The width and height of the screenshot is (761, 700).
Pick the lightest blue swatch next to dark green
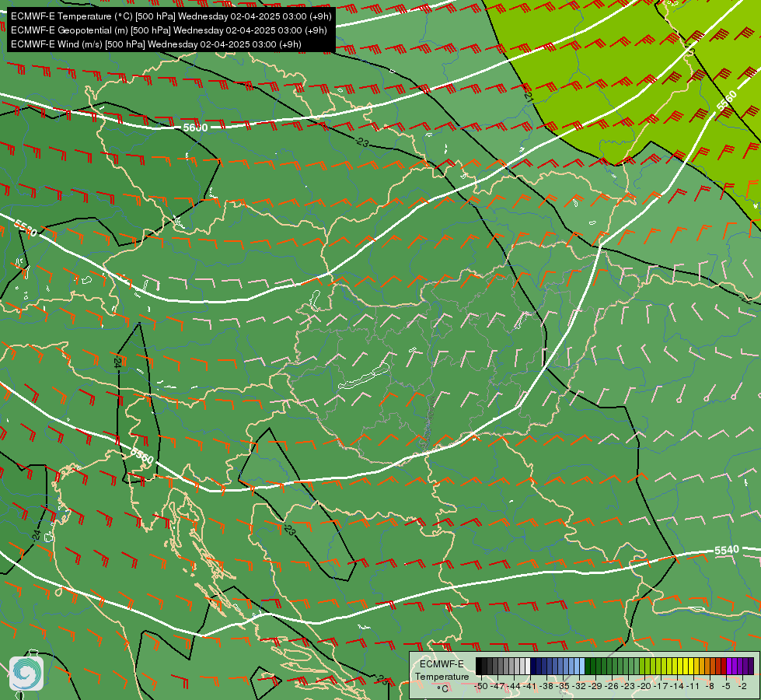[x=582, y=666]
